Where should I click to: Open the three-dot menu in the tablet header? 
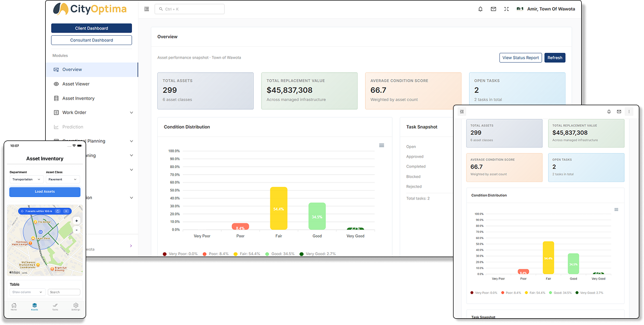click(x=629, y=111)
